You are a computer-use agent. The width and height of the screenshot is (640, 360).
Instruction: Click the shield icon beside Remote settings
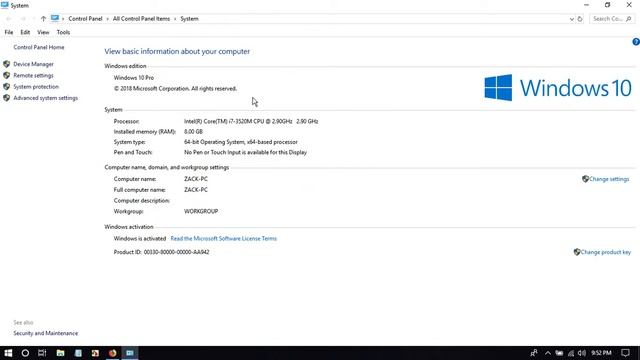click(7, 76)
